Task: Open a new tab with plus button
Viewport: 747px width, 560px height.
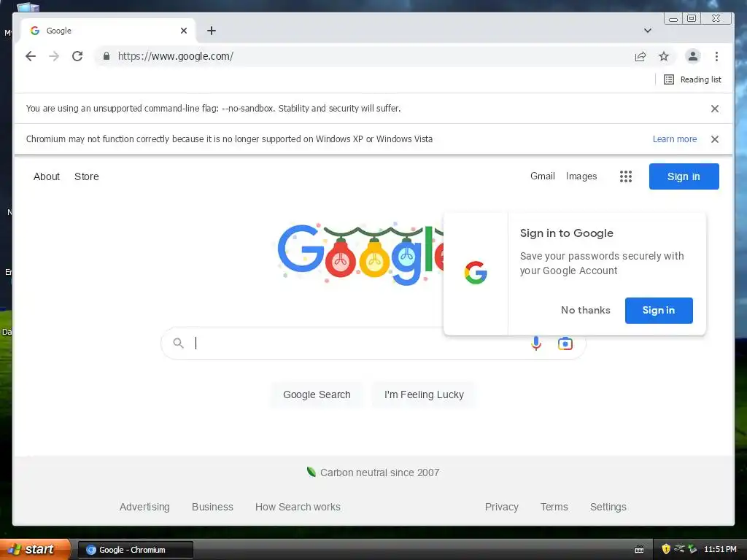Action: point(212,31)
